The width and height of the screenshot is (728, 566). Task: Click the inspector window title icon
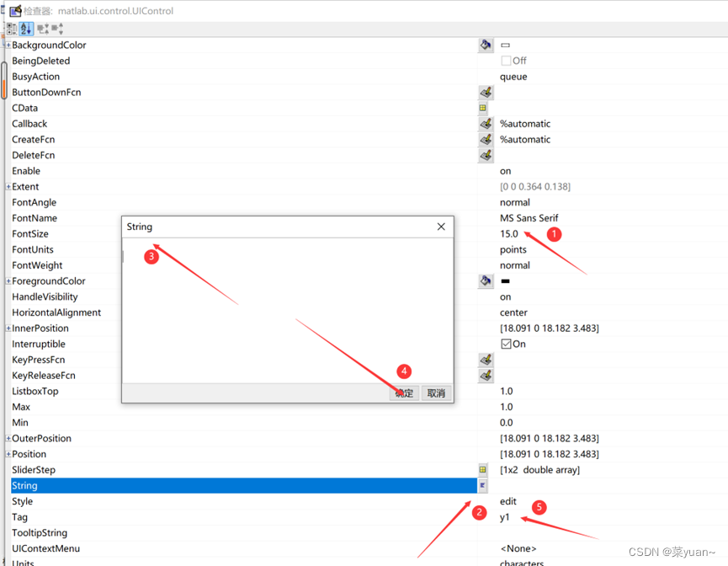tap(15, 11)
